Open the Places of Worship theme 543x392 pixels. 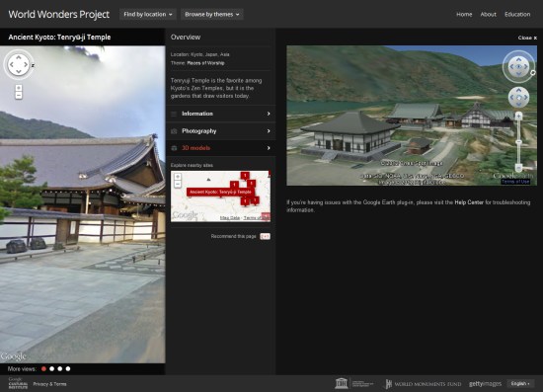(205, 63)
